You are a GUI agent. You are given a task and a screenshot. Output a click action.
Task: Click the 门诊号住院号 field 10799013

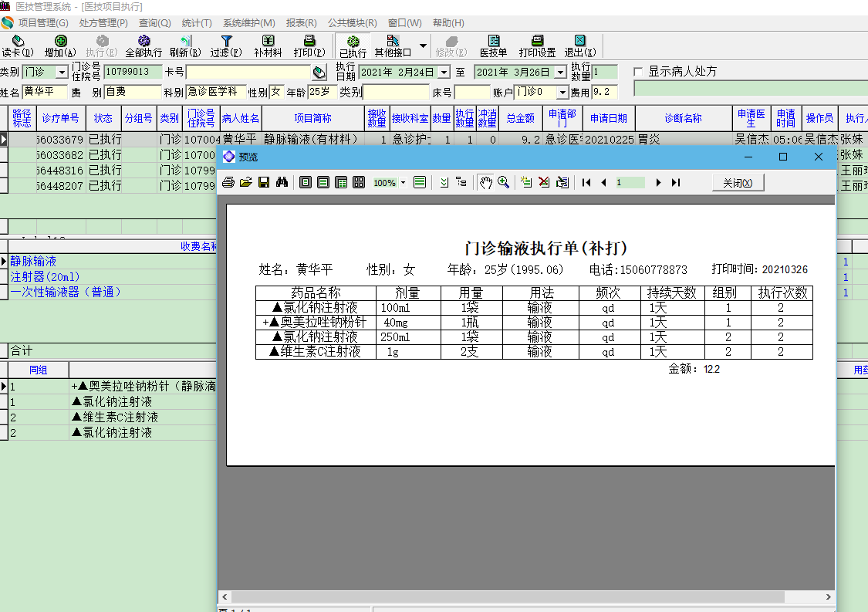133,72
